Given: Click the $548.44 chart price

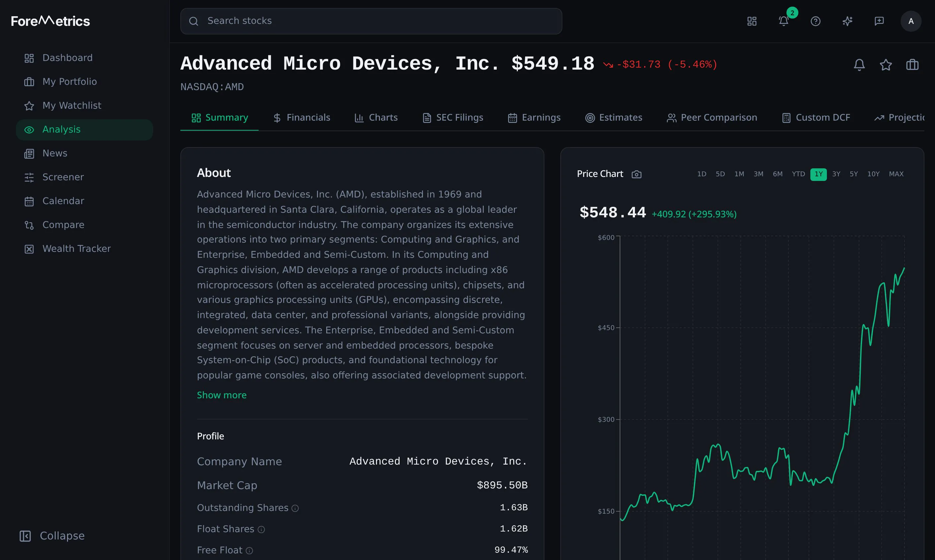Looking at the screenshot, I should tap(613, 213).
